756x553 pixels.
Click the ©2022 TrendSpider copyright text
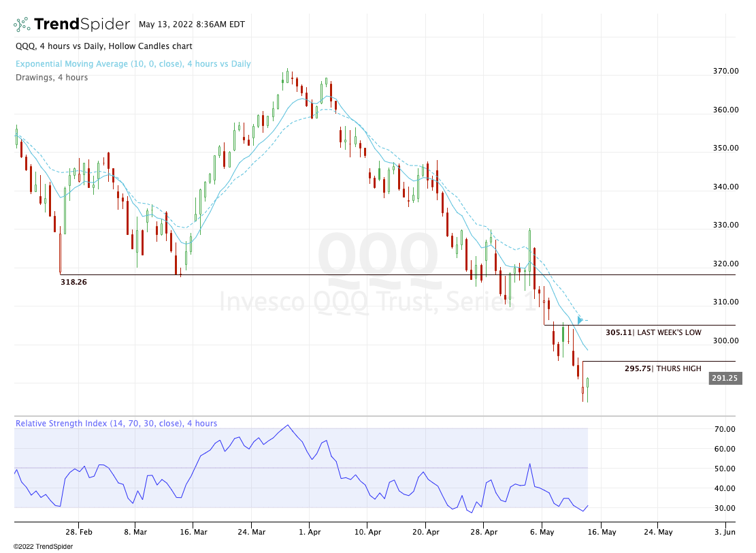(x=43, y=546)
